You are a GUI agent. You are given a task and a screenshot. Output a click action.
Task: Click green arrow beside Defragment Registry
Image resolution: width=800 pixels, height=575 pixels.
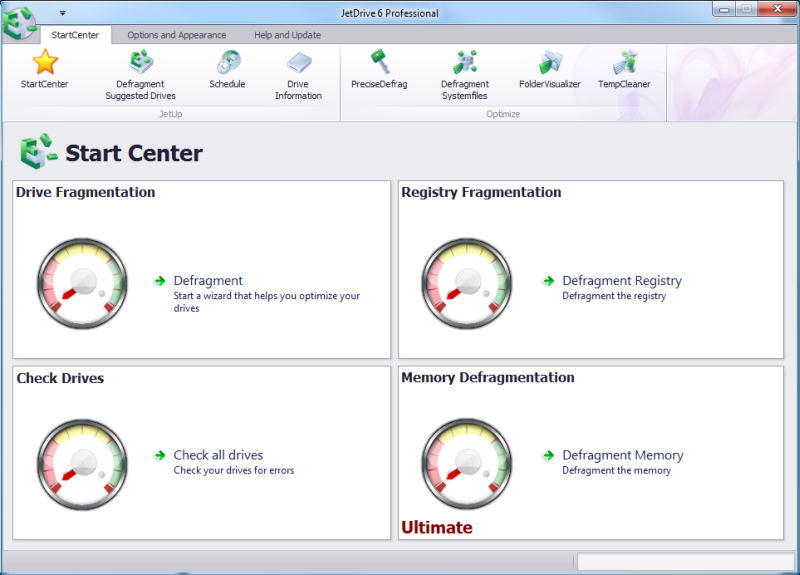pyautogui.click(x=549, y=281)
